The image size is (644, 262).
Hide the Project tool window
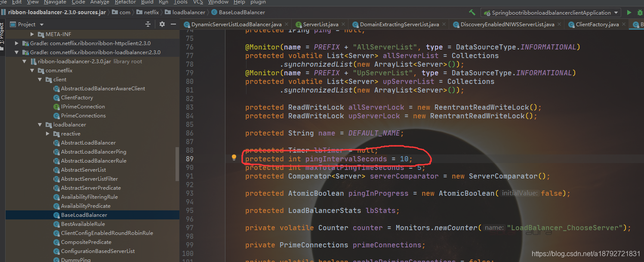coord(173,25)
